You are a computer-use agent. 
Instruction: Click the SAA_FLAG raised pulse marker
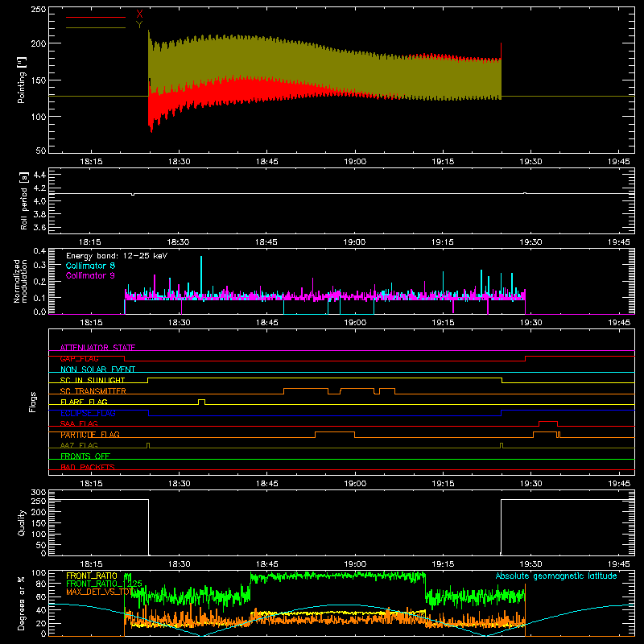pyautogui.click(x=548, y=423)
